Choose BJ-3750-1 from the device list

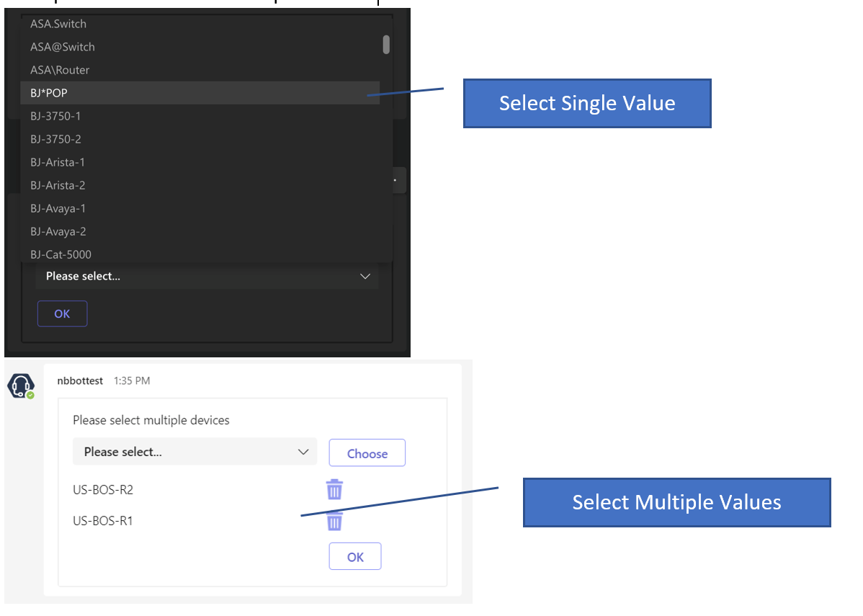55,116
